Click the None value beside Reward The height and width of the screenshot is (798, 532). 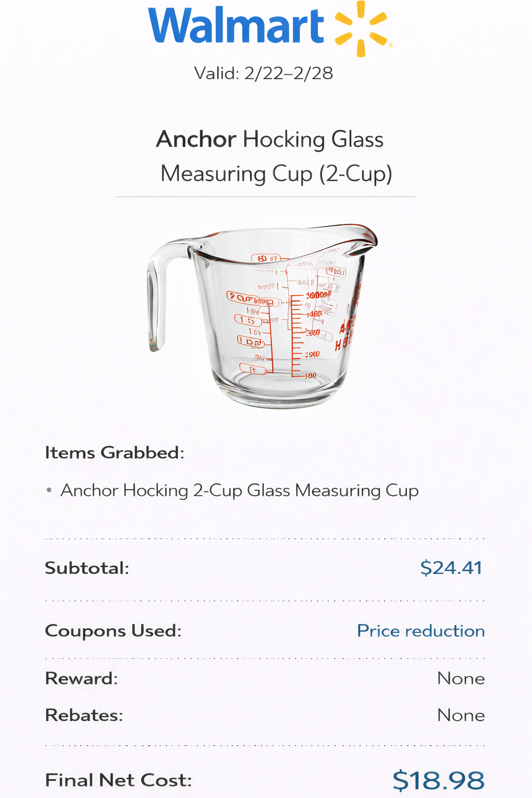click(461, 679)
